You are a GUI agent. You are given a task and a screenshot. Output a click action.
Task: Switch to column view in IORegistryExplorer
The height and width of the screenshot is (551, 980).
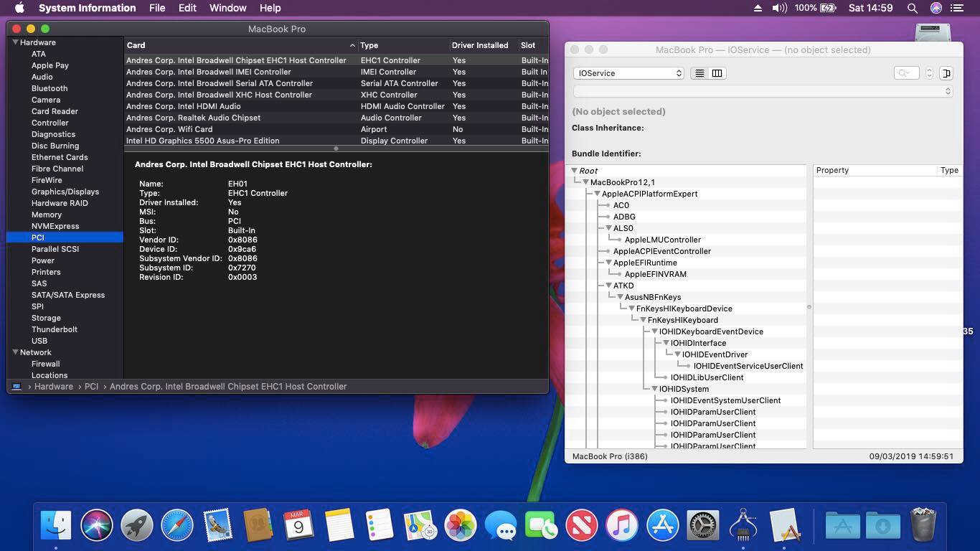tap(717, 73)
